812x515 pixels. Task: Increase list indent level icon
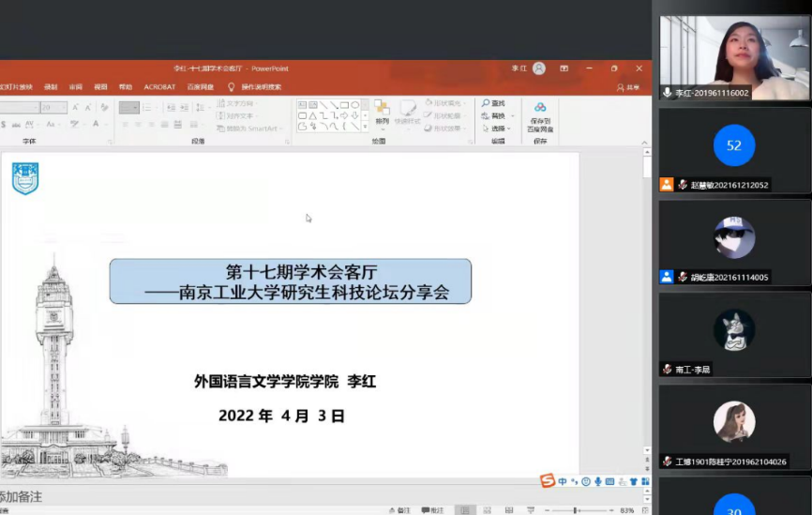pos(185,107)
